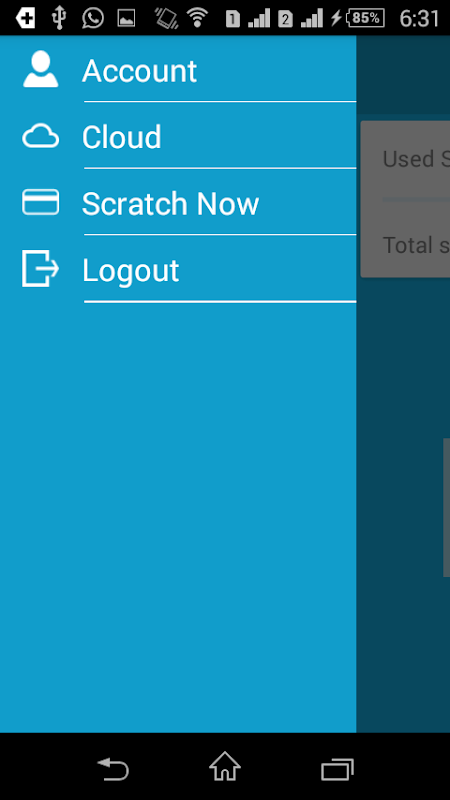
Task: Open the Account menu entry
Action: coord(178,69)
